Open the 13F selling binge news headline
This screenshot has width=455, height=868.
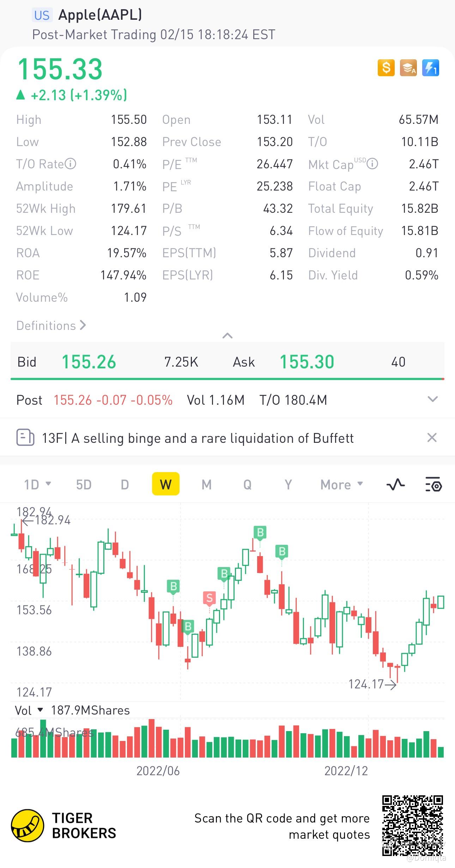pyautogui.click(x=198, y=438)
